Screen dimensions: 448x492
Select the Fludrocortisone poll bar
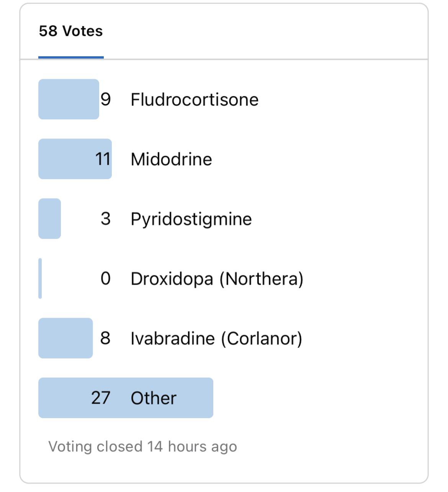coord(69,99)
